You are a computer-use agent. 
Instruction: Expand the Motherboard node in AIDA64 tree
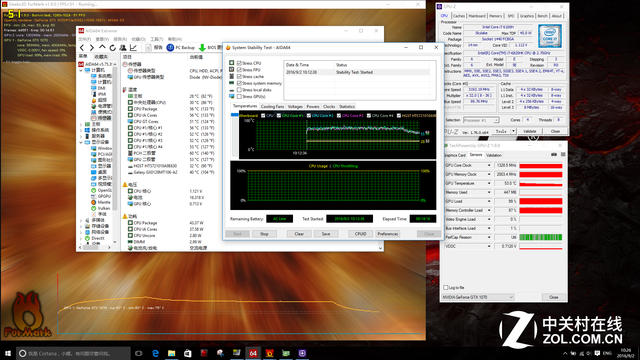(81, 124)
